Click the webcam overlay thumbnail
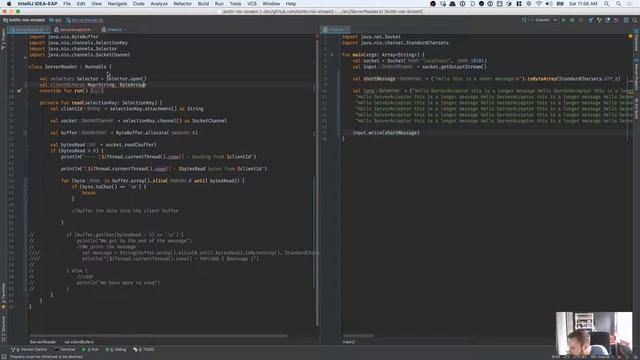This screenshot has width=640, height=360. pyautogui.click(x=594, y=333)
